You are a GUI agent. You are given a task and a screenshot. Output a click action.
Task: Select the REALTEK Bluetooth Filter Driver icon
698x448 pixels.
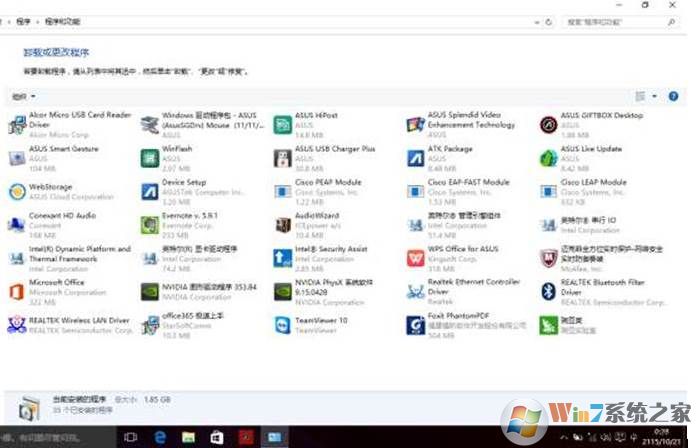(x=549, y=290)
